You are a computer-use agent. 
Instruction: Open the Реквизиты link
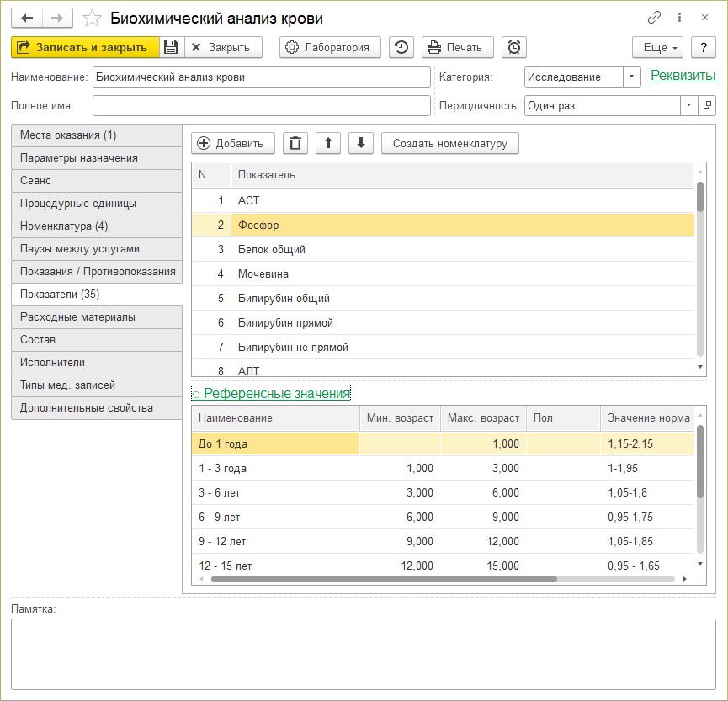tap(683, 76)
